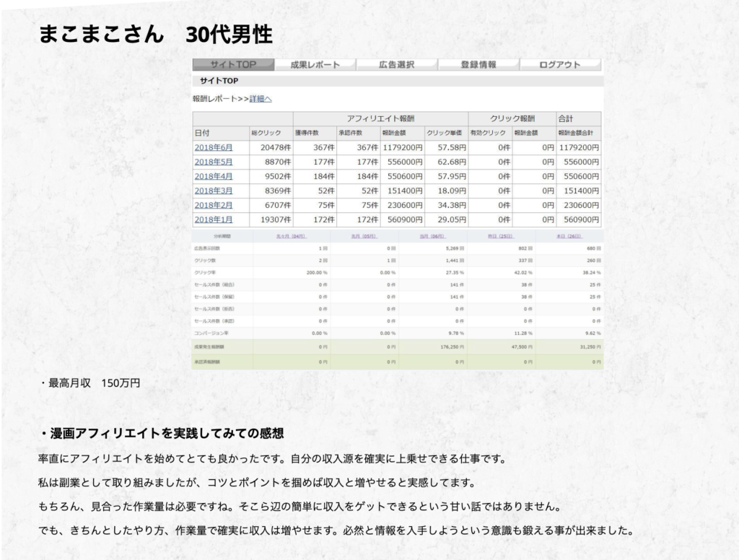Viewport: 739px width, 560px height.
Task: Select the ログアウト tab
Action: pyautogui.click(x=560, y=64)
